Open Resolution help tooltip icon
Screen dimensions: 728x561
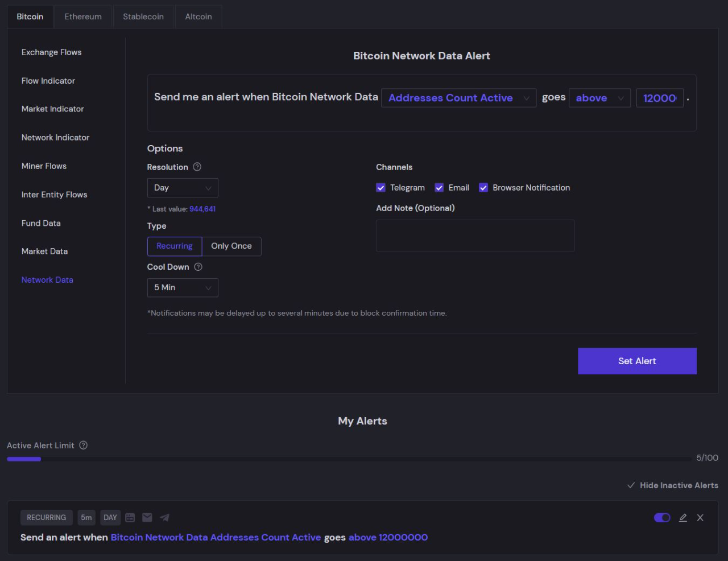[197, 167]
